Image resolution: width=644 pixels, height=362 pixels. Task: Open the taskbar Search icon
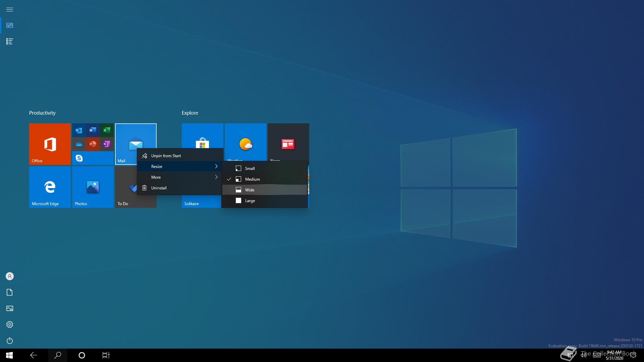pos(58,355)
